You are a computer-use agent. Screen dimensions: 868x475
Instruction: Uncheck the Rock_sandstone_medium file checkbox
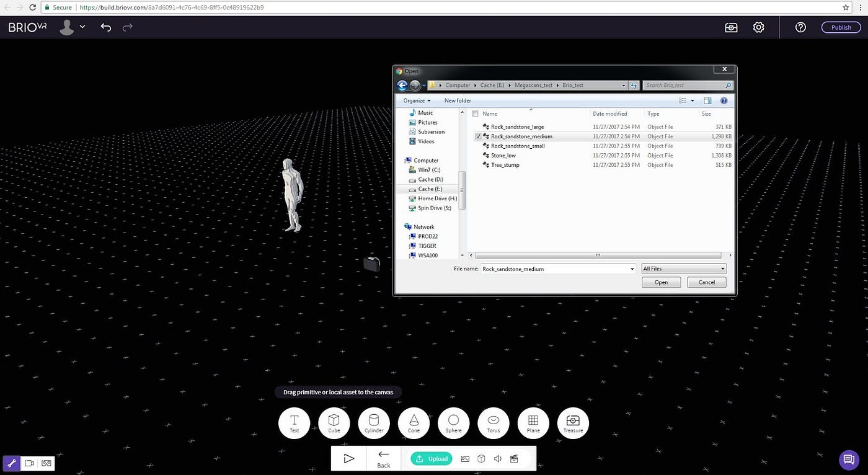[x=477, y=136]
